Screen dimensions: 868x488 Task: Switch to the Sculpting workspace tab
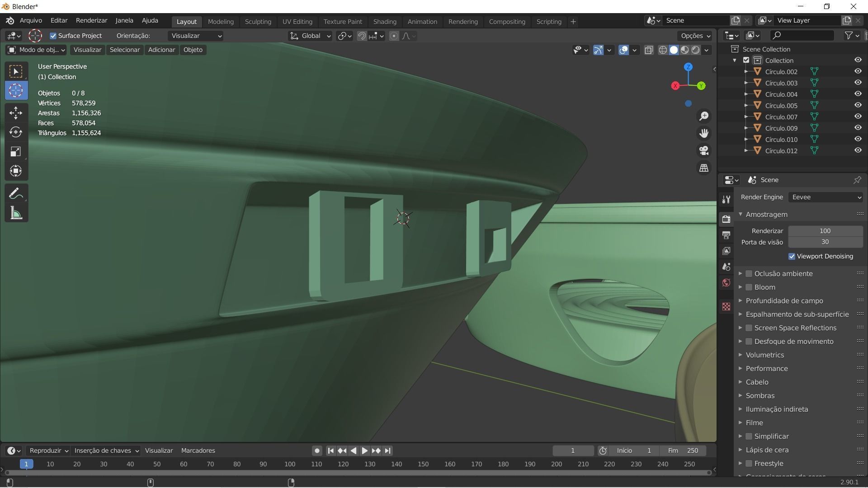point(258,22)
